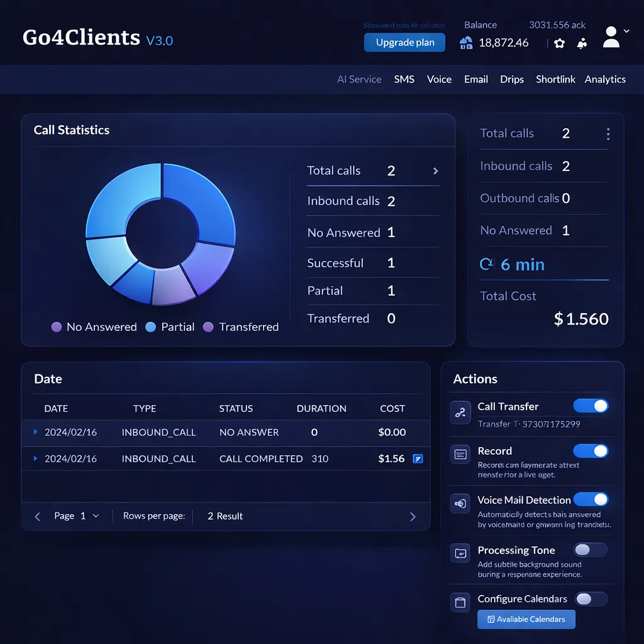The width and height of the screenshot is (644, 644).
Task: Disable the Voice Mail Detection toggle
Action: coord(591,499)
